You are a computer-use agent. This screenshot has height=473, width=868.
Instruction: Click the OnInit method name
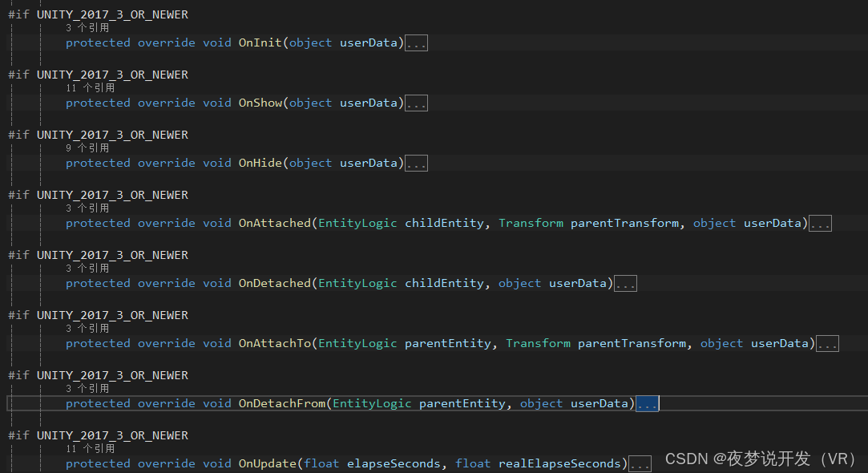tap(260, 42)
